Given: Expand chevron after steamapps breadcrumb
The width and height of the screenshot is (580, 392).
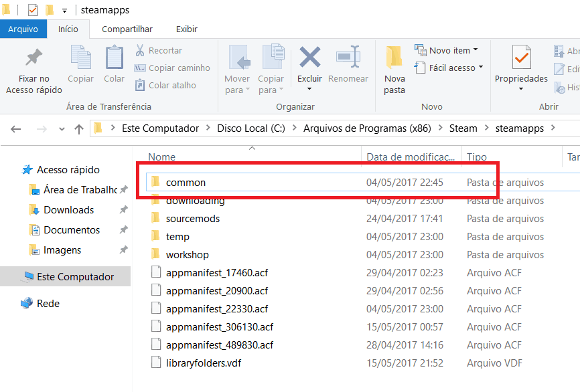Looking at the screenshot, I should 553,128.
